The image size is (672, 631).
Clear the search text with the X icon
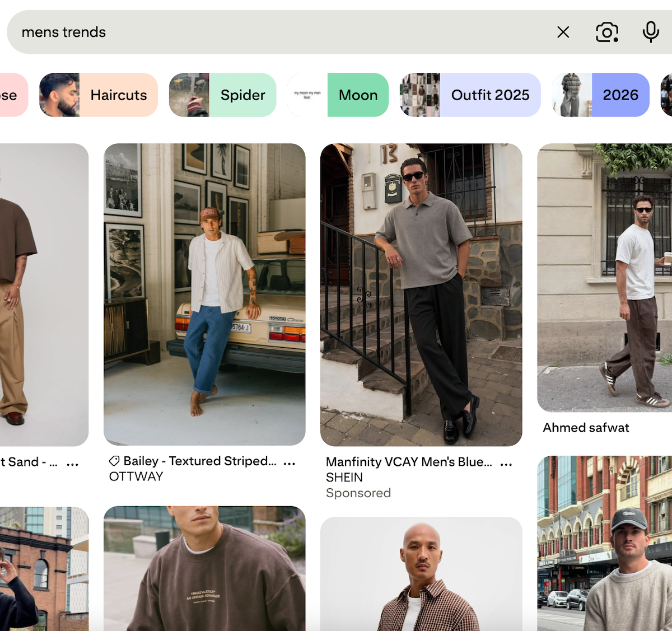(x=563, y=32)
